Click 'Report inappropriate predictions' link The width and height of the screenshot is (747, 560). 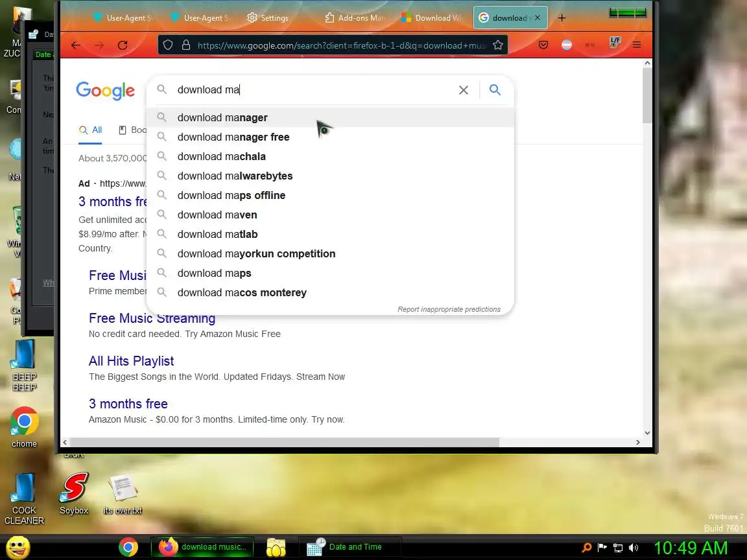[x=449, y=310]
